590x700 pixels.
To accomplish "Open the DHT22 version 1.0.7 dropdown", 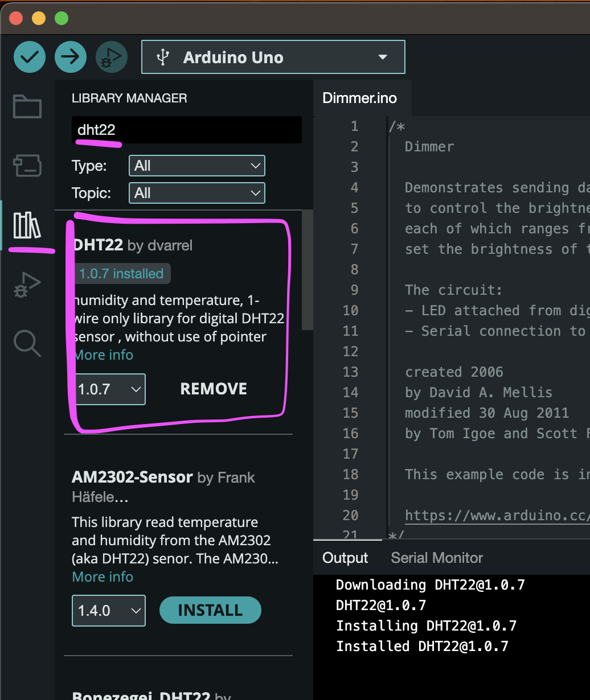I will pos(109,389).
